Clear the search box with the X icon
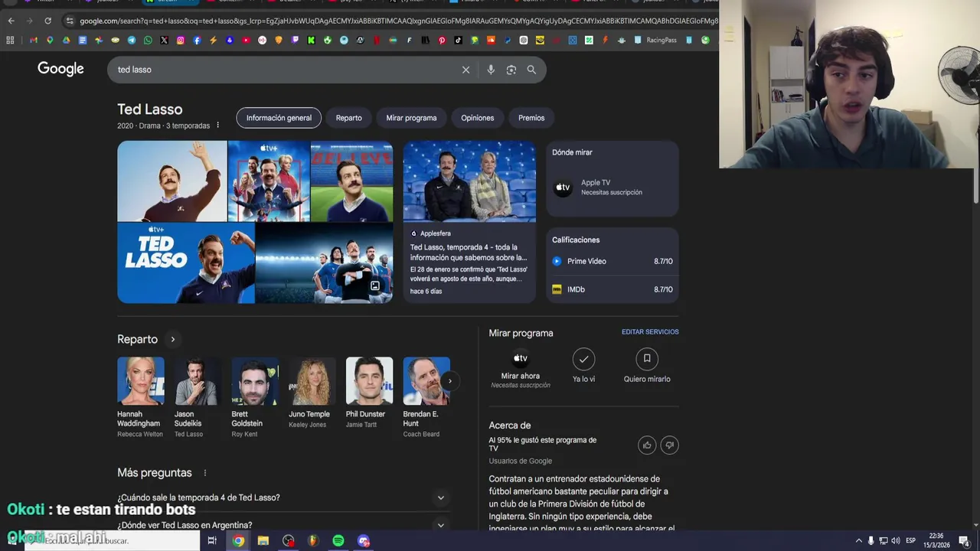Image resolution: width=980 pixels, height=551 pixels. pos(465,70)
